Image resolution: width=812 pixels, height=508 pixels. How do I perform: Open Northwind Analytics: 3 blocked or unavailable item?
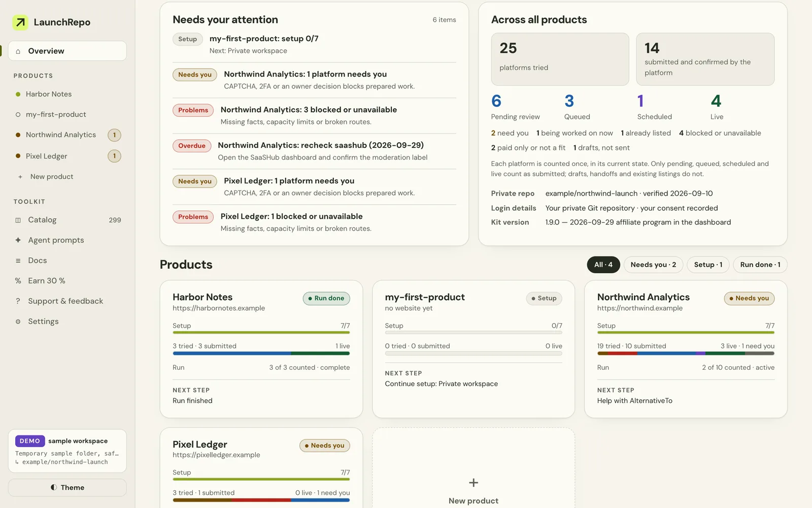[x=314, y=116]
